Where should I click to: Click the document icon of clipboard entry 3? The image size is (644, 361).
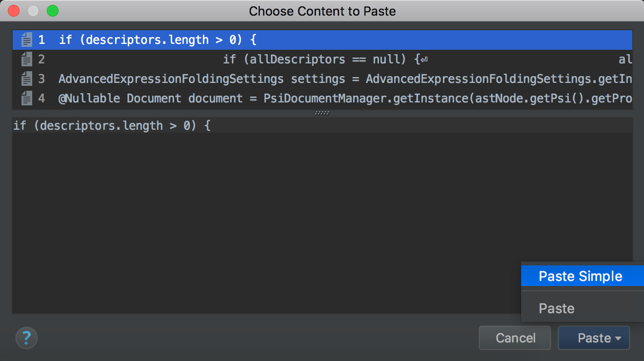point(27,79)
